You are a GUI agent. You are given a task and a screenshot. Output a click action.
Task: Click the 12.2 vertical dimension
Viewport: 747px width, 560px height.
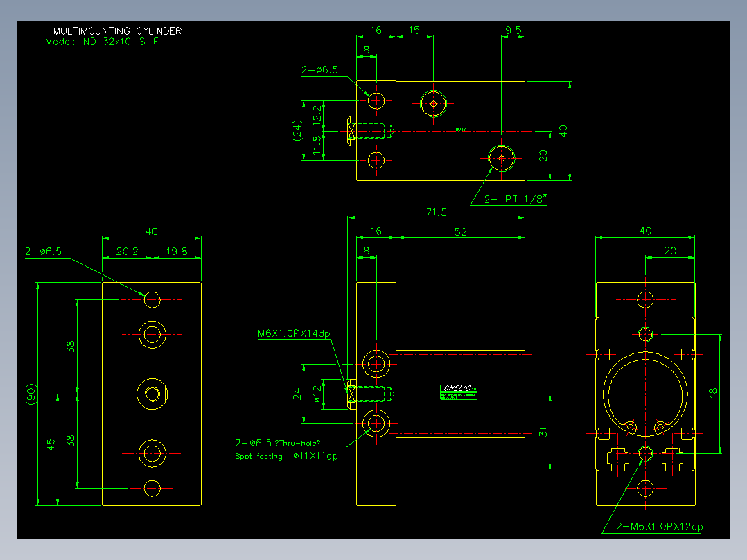click(x=317, y=115)
